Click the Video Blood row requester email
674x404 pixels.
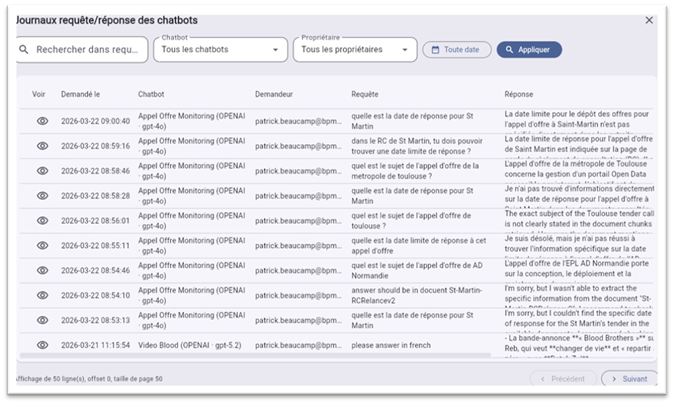pos(298,345)
